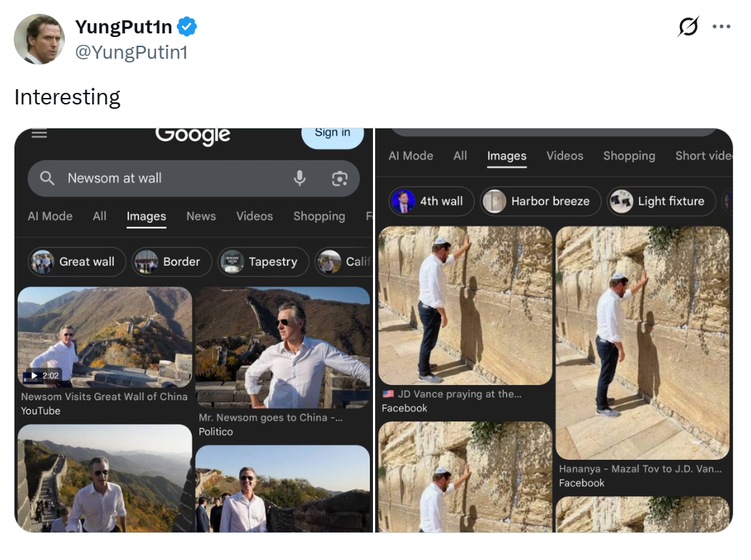The image size is (751, 560).
Task: Open the 'Hananya - Mazal Tov' image result
Action: [x=642, y=342]
